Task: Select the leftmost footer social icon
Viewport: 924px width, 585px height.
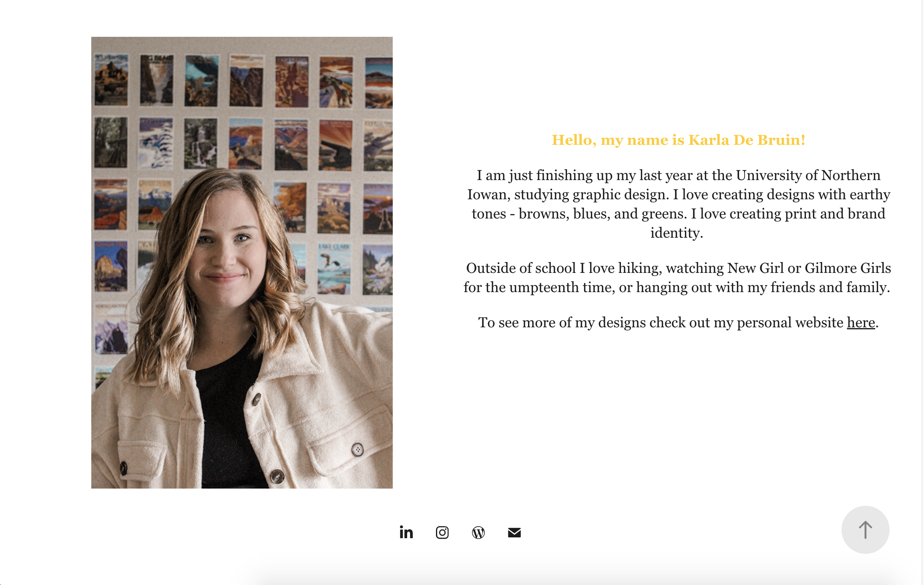Action: pos(406,532)
